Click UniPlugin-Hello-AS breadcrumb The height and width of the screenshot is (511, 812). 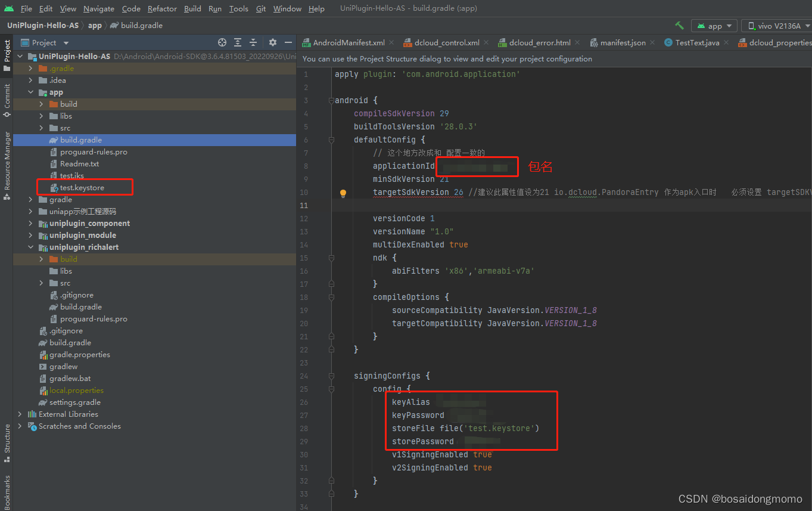coord(42,26)
